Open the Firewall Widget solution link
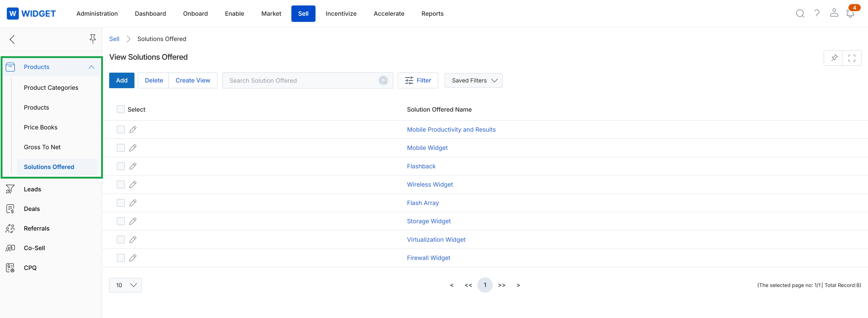The height and width of the screenshot is (318, 868). click(x=429, y=258)
